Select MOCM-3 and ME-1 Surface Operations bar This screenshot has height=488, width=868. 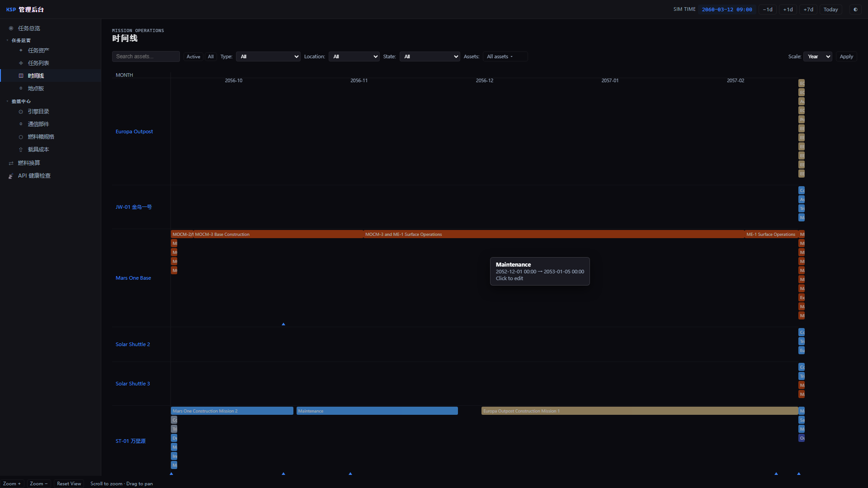point(554,235)
